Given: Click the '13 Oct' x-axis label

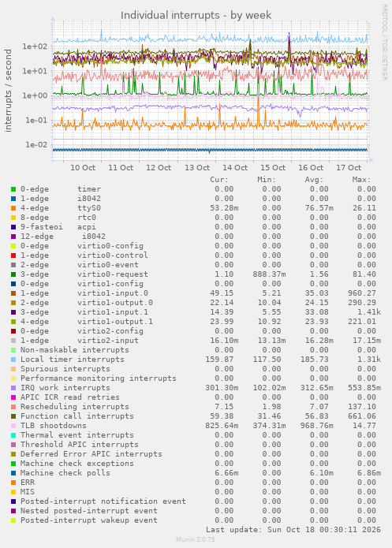Looking at the screenshot, I should (x=197, y=168).
